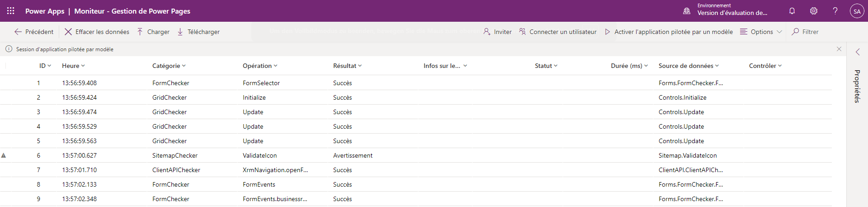Viewport: 868px width, 207px height.
Task: Click Controls.Initialize data source cell
Action: [x=683, y=97]
